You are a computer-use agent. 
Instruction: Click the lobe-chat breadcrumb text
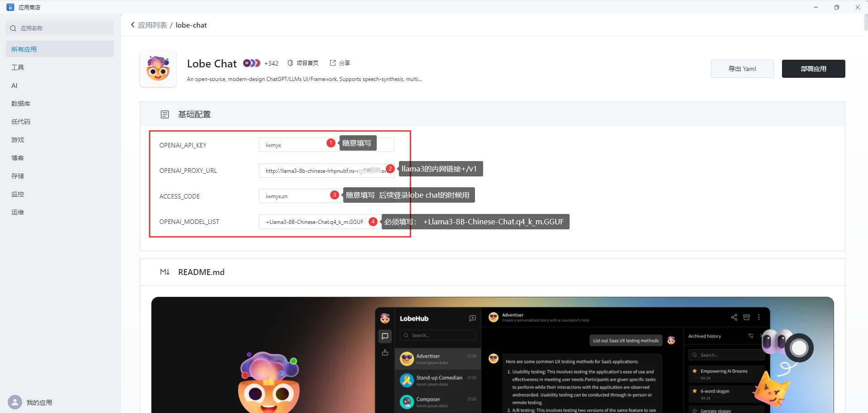tap(191, 25)
